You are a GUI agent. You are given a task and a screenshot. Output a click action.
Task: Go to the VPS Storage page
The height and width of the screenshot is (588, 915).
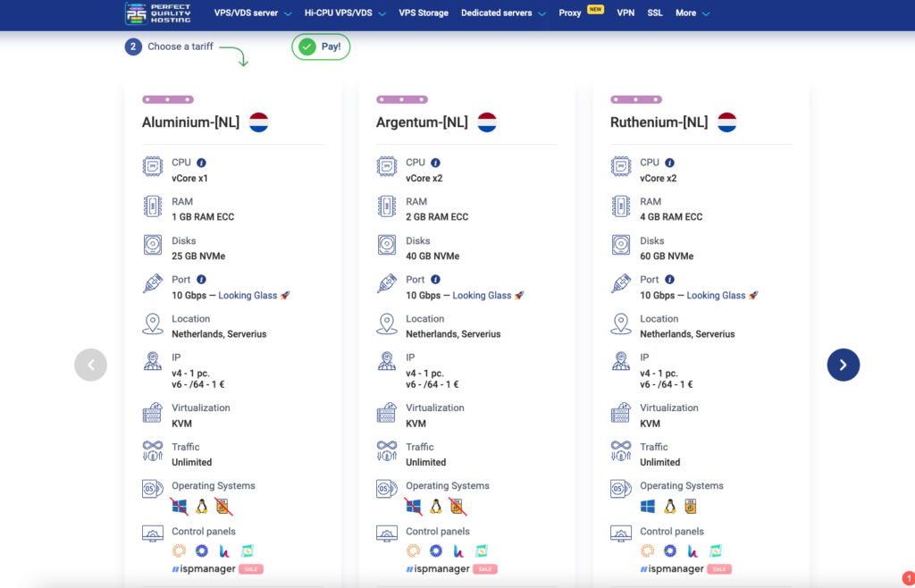coord(424,13)
